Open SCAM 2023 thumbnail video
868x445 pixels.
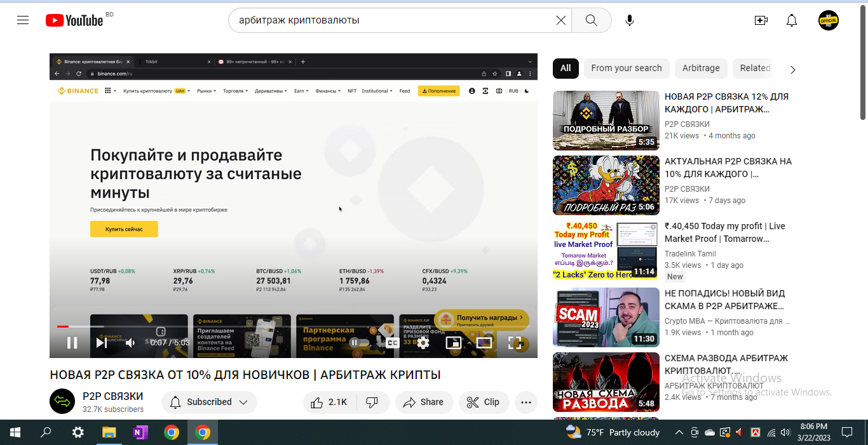pos(606,317)
